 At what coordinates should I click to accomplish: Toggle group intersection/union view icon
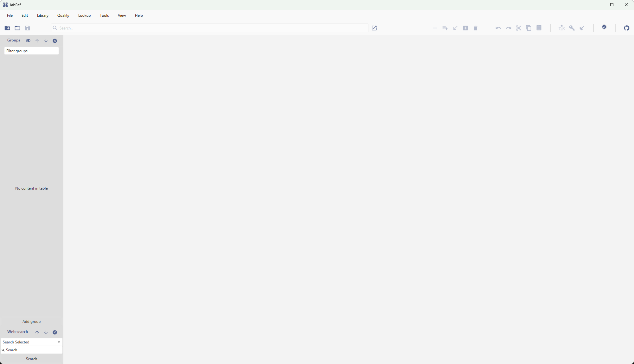pos(28,41)
